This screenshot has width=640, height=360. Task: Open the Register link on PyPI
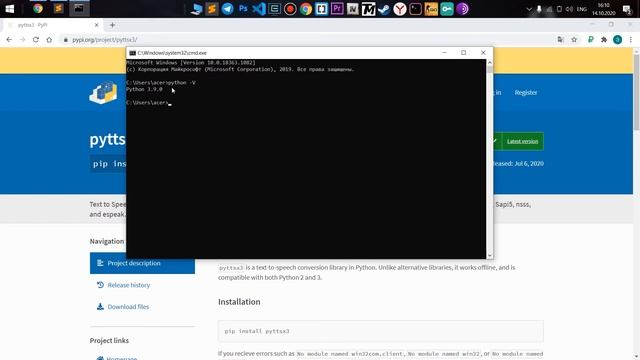(526, 93)
